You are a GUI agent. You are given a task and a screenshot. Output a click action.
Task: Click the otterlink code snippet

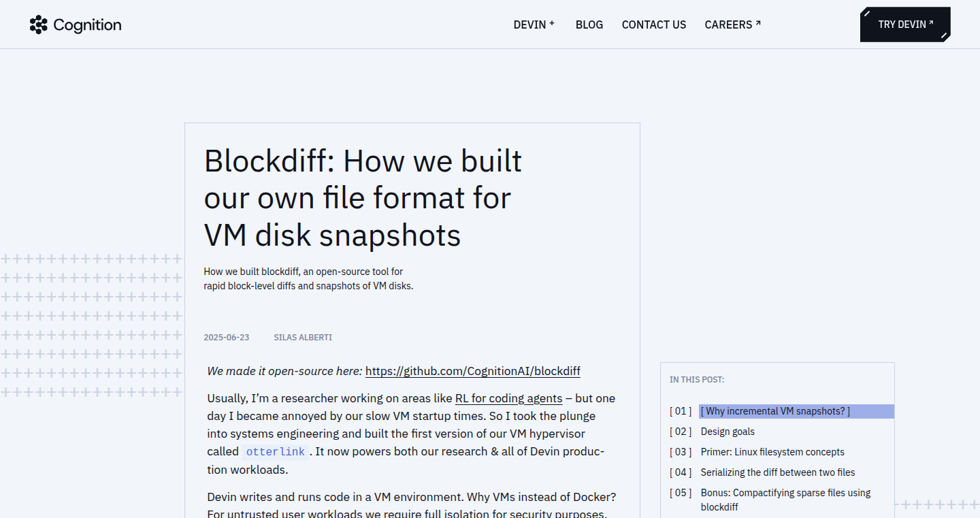[x=275, y=452]
